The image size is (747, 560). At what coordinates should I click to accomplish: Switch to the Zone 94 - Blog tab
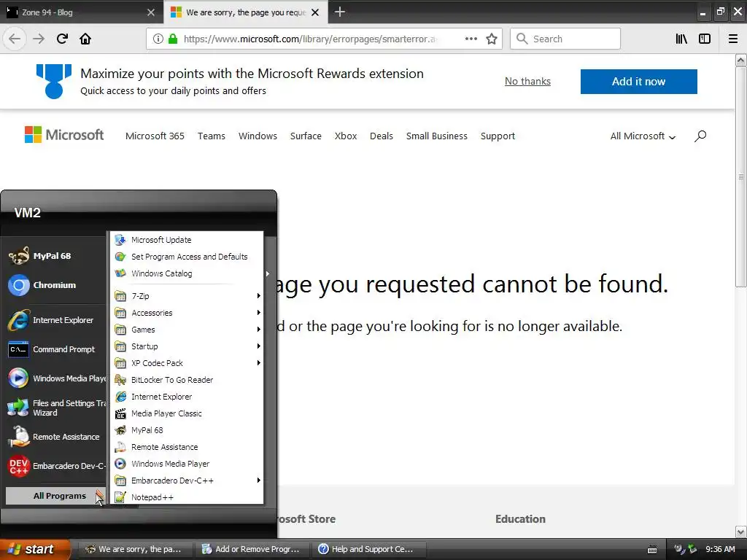pyautogui.click(x=76, y=12)
